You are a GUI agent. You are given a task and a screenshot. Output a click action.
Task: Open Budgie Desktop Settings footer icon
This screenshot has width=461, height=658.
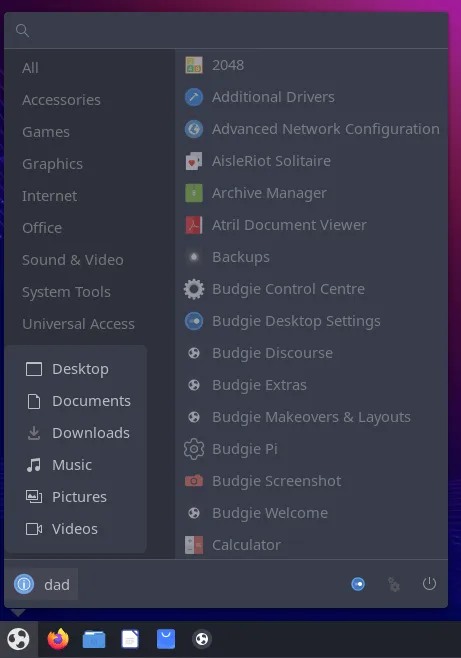[x=358, y=584]
